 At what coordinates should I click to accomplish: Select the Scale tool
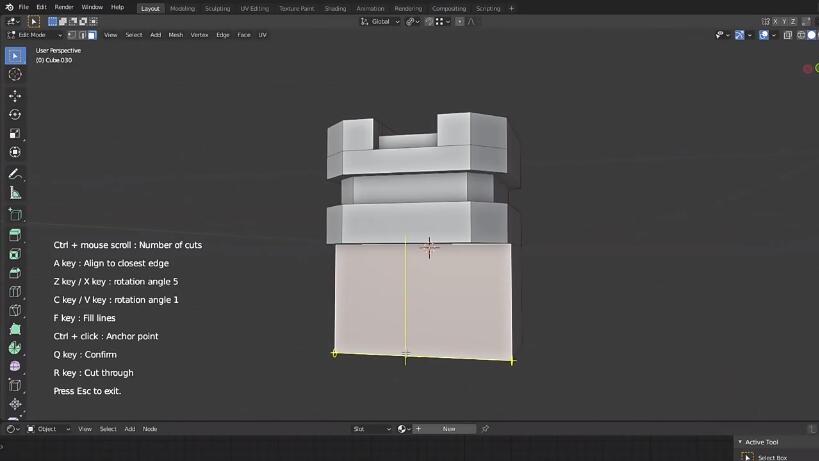[x=15, y=134]
